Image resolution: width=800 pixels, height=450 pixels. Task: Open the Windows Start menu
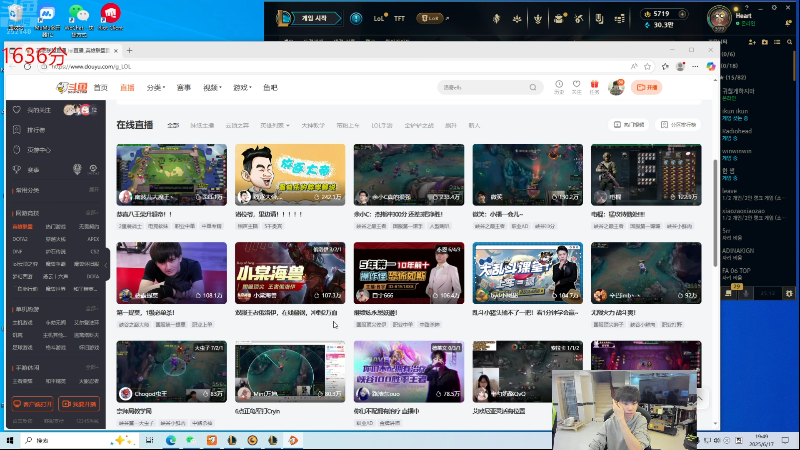tap(10, 440)
